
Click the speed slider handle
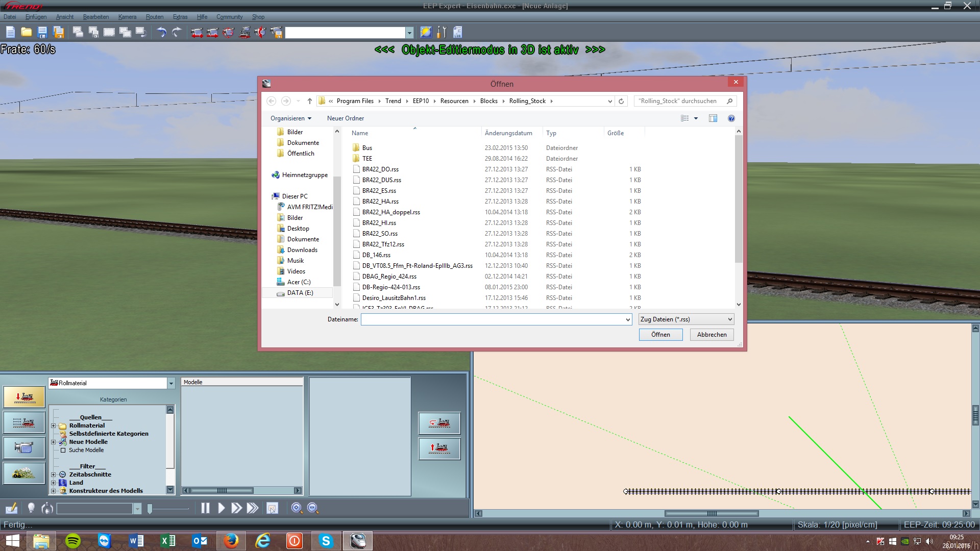(x=150, y=509)
